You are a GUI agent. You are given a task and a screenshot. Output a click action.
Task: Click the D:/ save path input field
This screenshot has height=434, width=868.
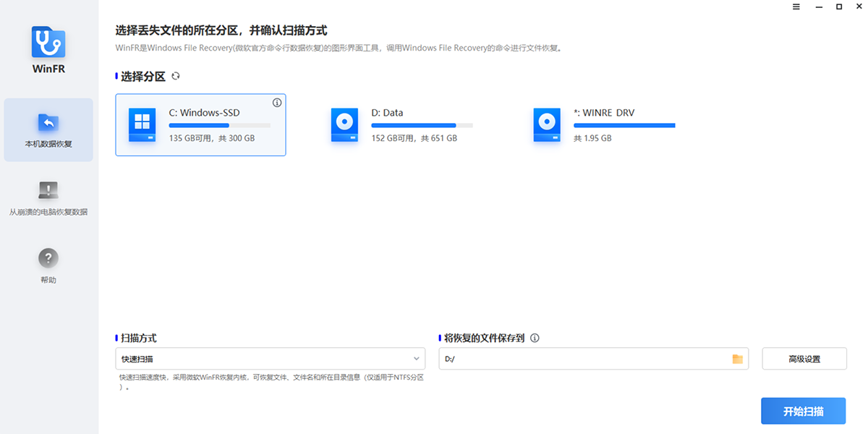(579, 358)
